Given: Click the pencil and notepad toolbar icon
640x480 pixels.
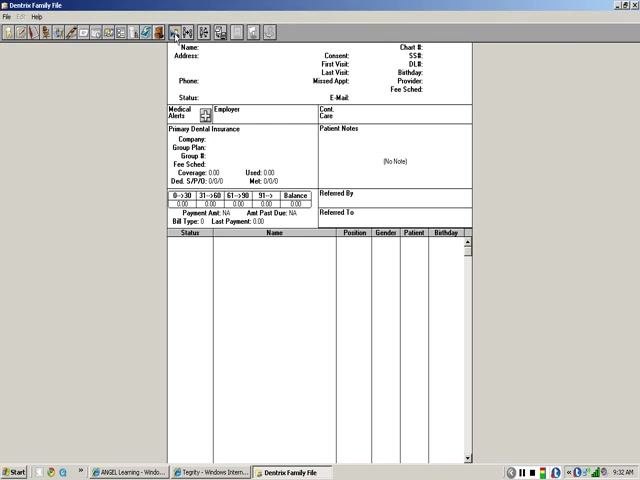Looking at the screenshot, I should pyautogui.click(x=21, y=32).
